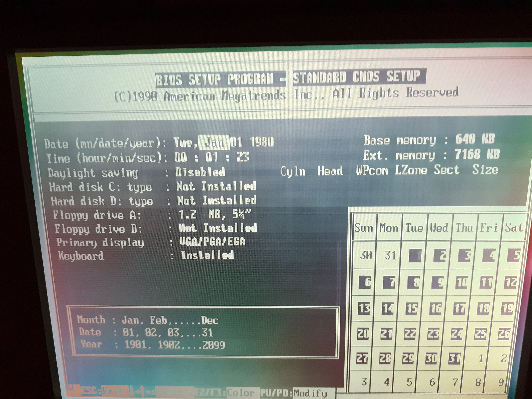Click day 6 on calendar Sunday column
Viewport: 532px width, 399px height.
(365, 282)
